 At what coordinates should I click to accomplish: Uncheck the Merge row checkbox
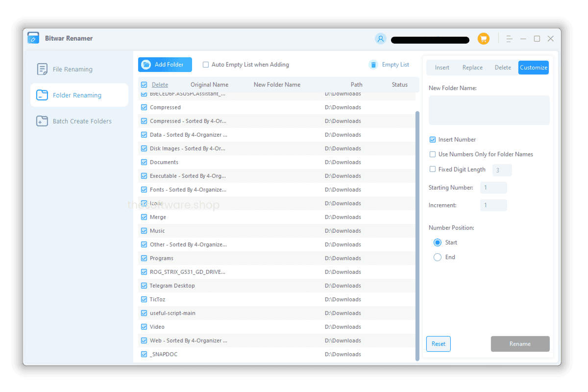144,217
